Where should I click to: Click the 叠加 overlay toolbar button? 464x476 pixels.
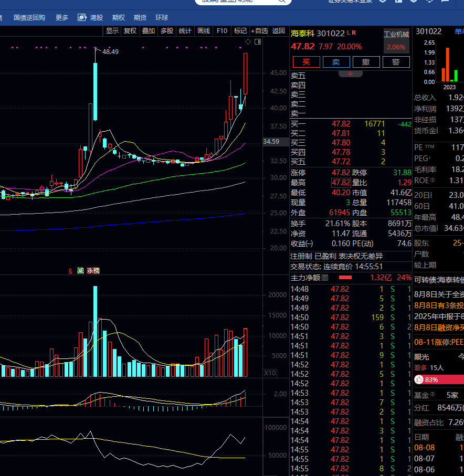click(x=149, y=31)
